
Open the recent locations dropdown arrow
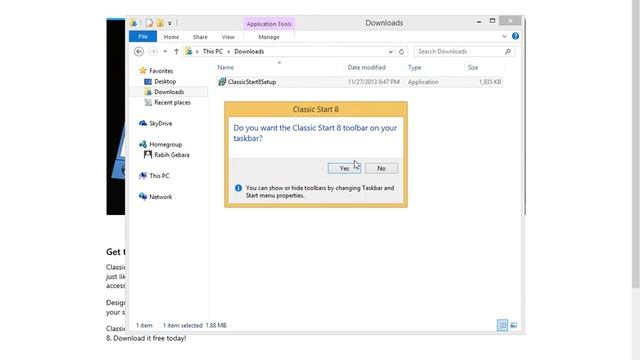pyautogui.click(x=165, y=51)
